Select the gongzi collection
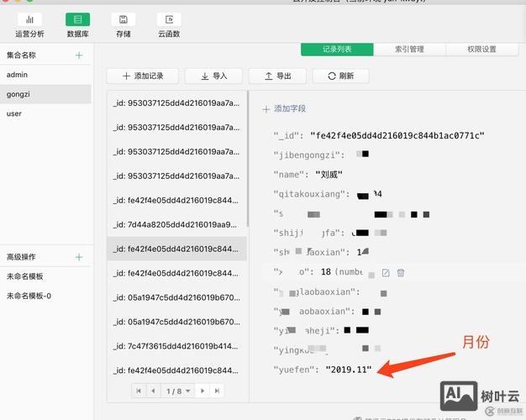526x420 pixels. (45, 94)
